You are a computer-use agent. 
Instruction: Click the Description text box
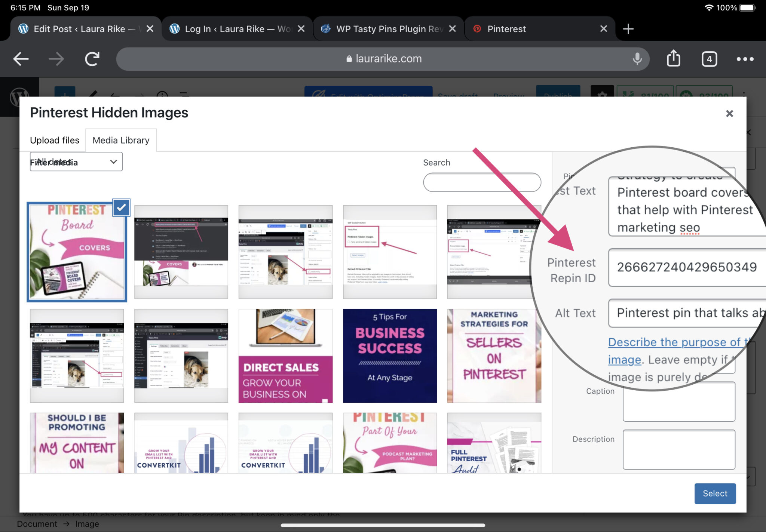point(679,449)
